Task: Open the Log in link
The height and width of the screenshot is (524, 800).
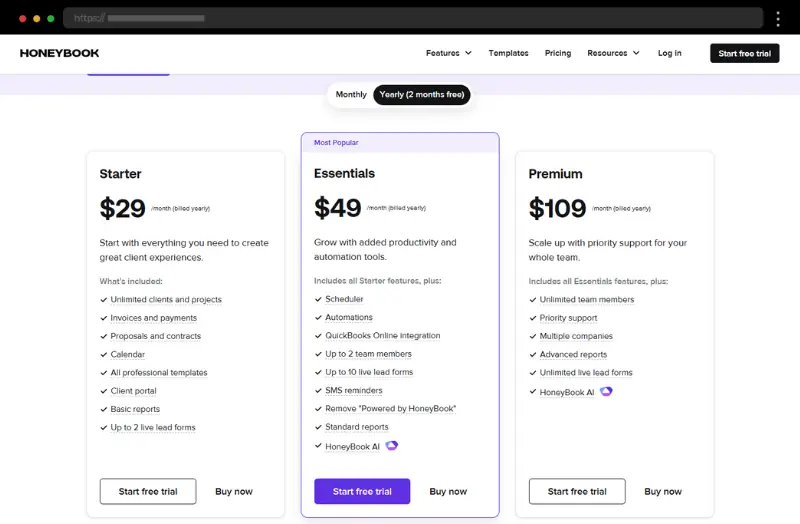Action: tap(669, 53)
